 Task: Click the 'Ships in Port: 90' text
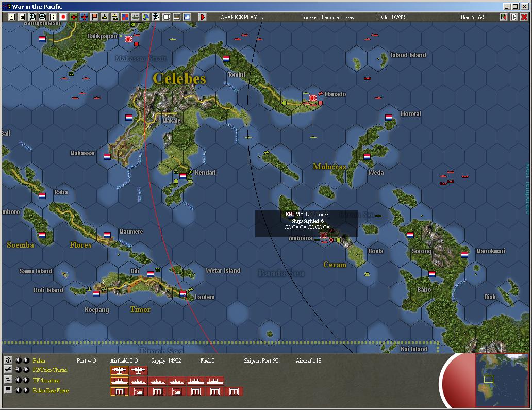click(261, 360)
